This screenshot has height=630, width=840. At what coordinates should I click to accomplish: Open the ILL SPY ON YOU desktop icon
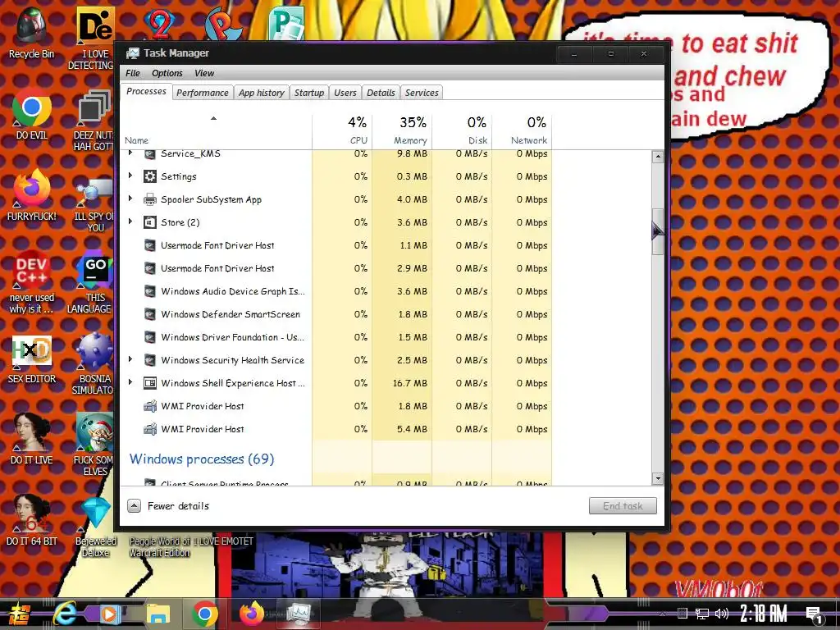click(94, 205)
